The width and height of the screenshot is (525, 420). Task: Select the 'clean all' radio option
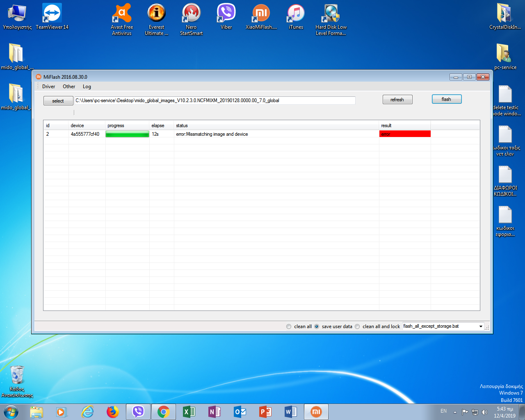289,326
